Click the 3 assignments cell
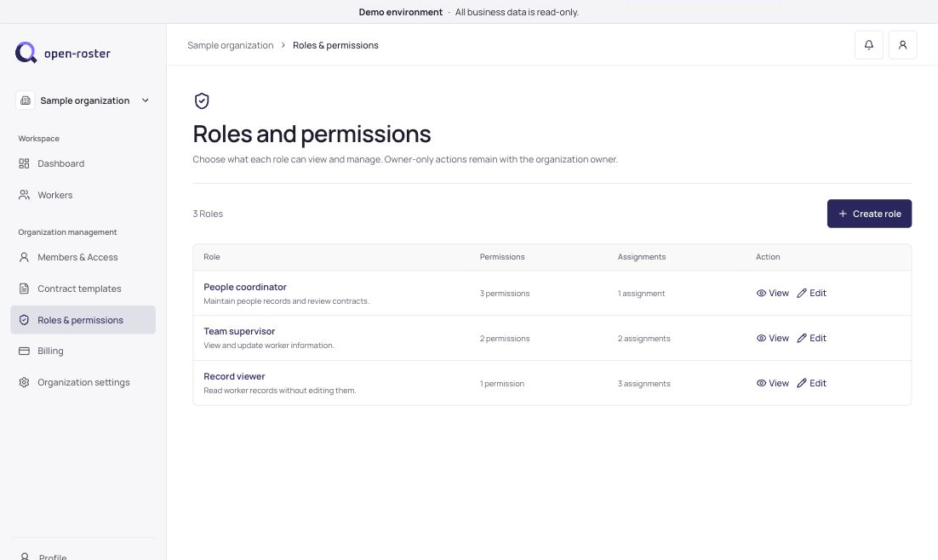 tap(643, 384)
